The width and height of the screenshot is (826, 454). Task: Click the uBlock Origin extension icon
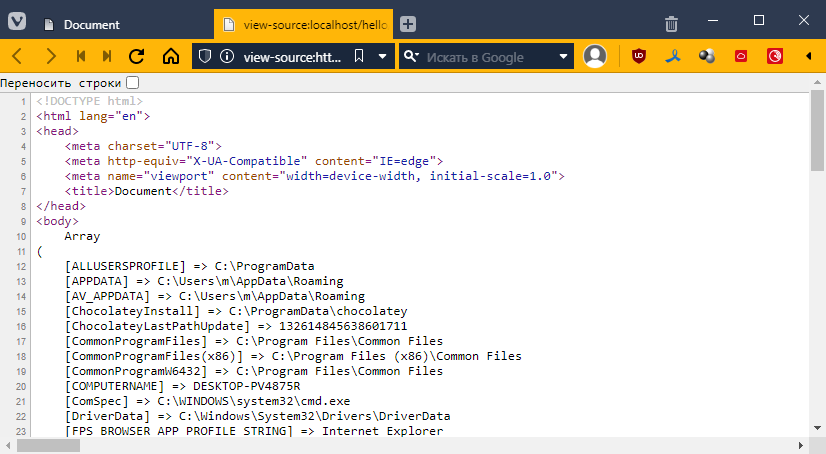point(638,56)
